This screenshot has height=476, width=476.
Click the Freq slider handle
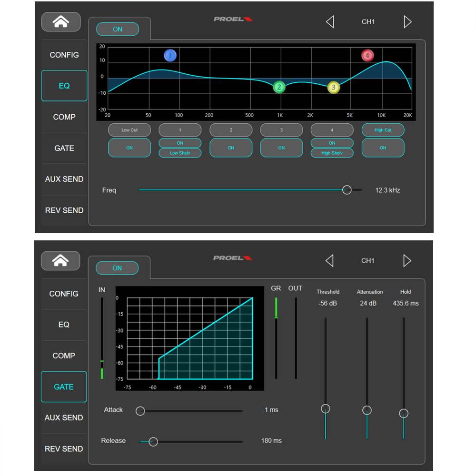pyautogui.click(x=347, y=190)
